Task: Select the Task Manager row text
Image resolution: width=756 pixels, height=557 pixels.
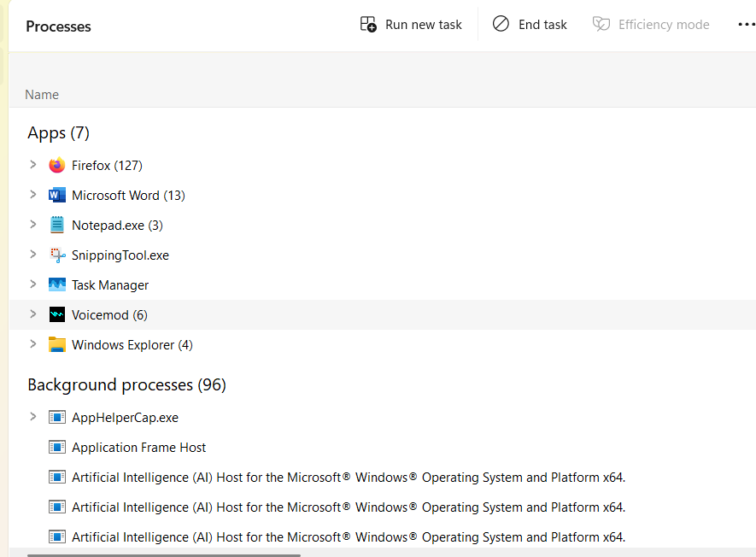Action: click(110, 285)
